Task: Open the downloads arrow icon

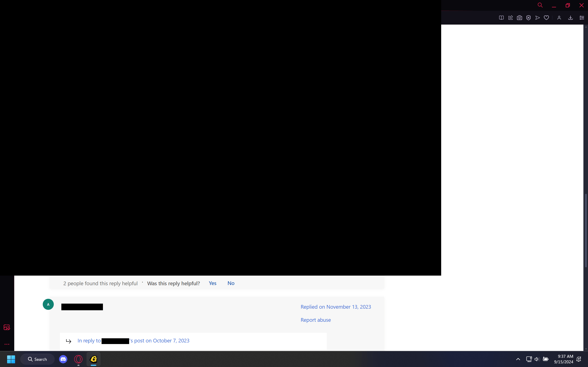Action: (570, 18)
